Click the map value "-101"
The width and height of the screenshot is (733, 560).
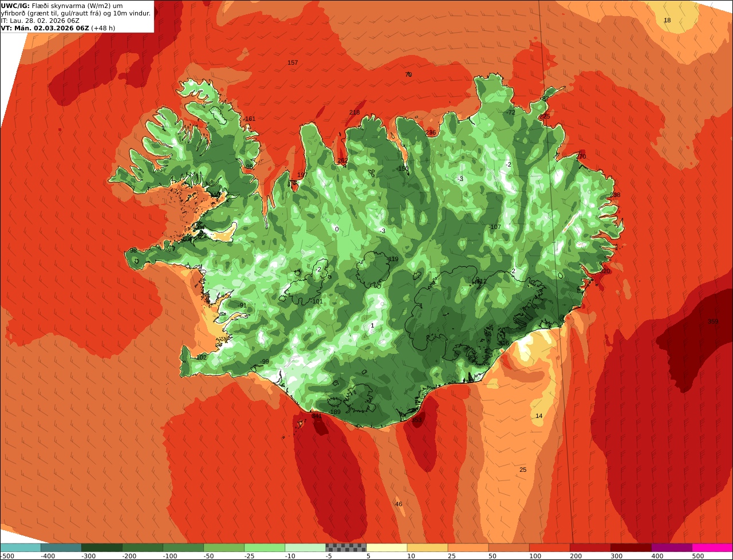point(316,301)
